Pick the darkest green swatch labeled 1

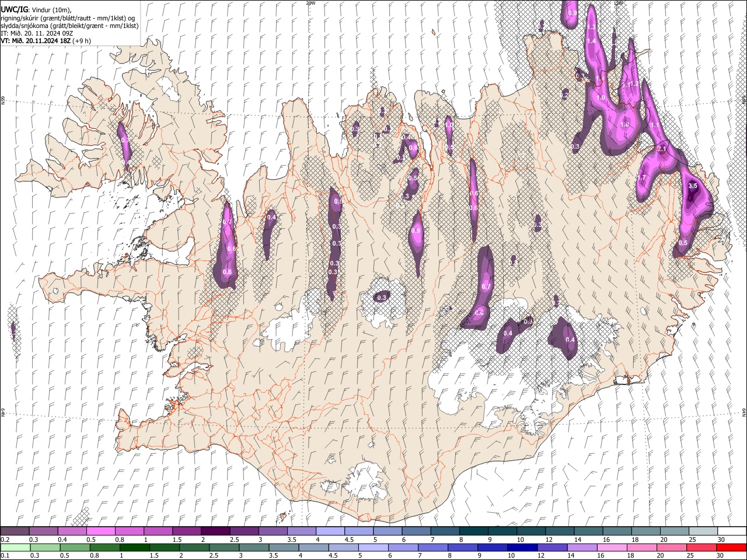click(x=134, y=547)
